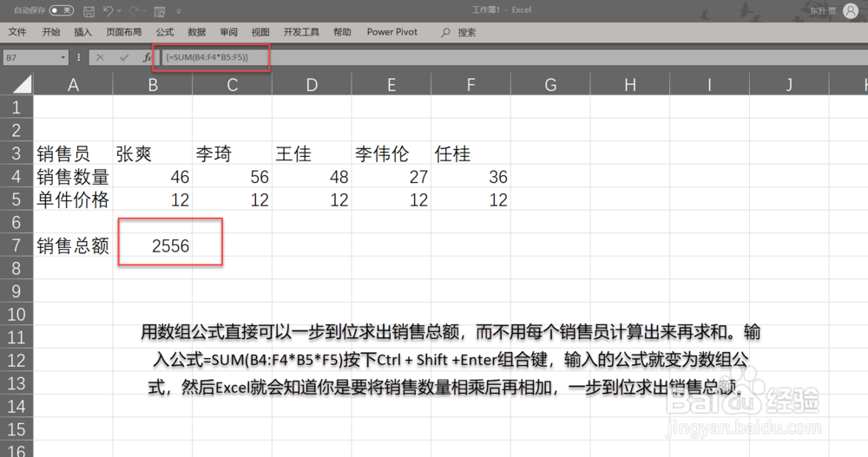Switch to the 页面布局 tab
This screenshot has width=868, height=457.
click(123, 32)
